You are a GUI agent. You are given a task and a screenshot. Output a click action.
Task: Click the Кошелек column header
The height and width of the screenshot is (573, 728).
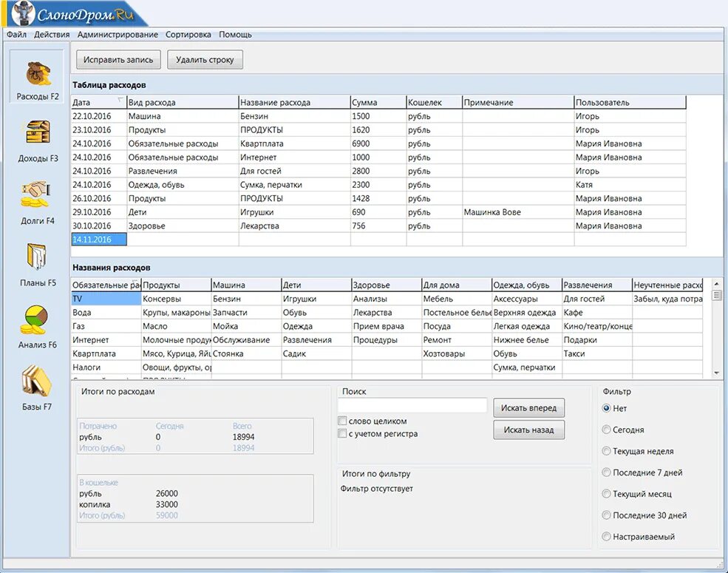435,102
